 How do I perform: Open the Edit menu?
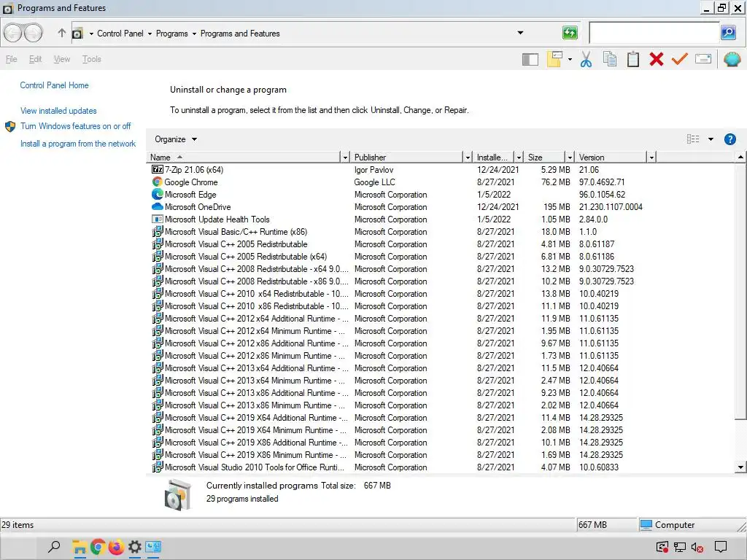point(35,59)
